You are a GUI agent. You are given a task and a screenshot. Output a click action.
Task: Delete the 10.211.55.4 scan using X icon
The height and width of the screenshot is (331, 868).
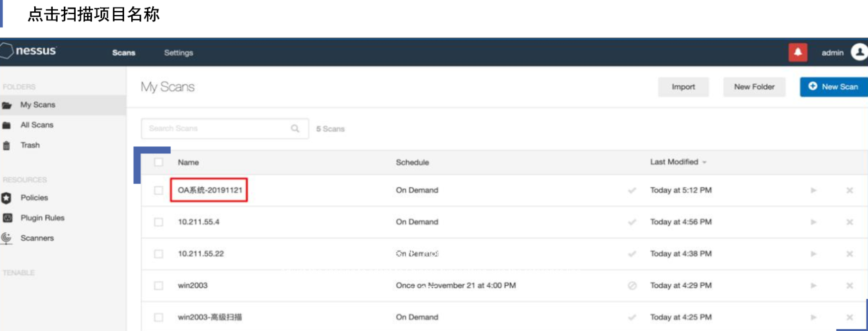click(849, 222)
